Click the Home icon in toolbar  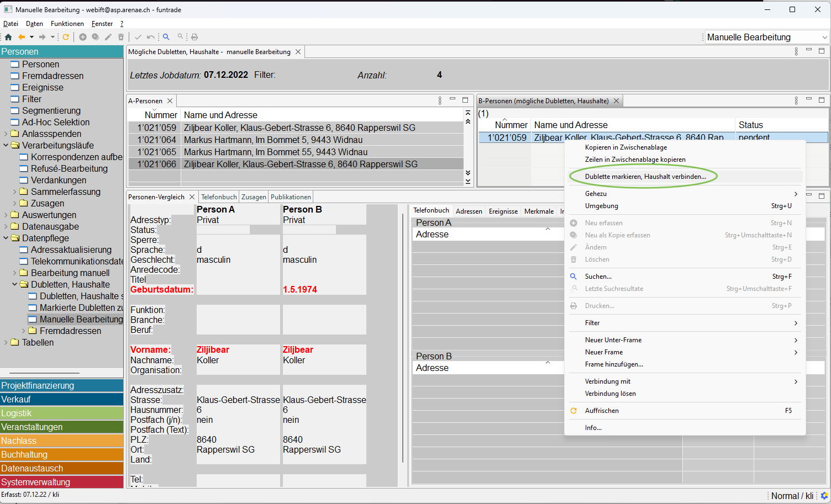tap(8, 37)
